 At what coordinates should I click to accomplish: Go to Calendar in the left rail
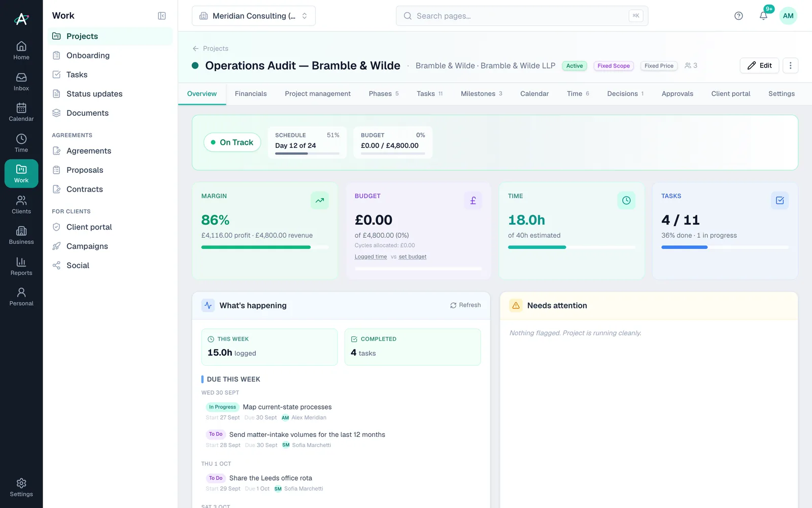tap(21, 112)
